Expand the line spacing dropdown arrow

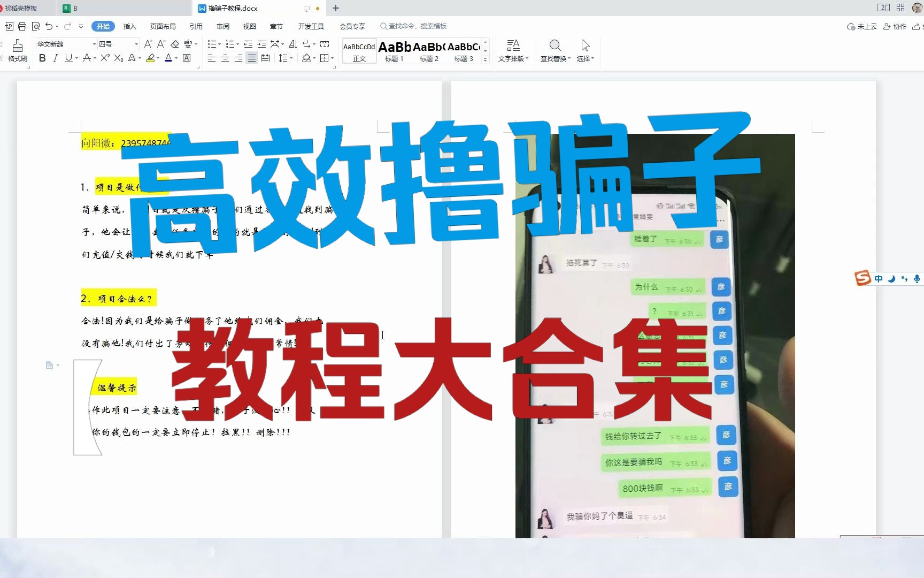291,58
